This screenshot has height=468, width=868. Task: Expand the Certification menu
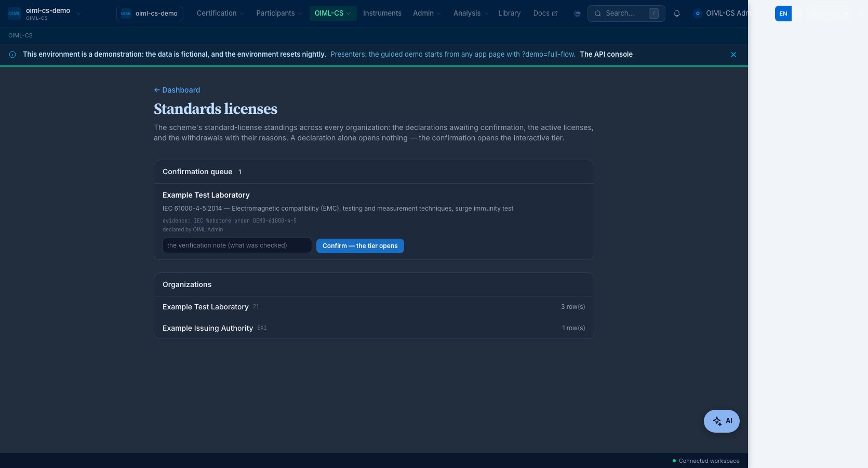click(x=220, y=14)
